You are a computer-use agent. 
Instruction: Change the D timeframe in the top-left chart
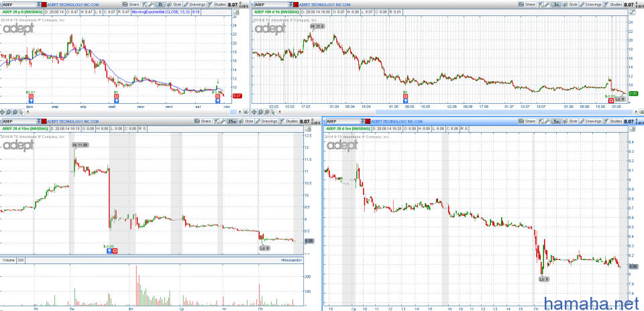click(x=160, y=5)
